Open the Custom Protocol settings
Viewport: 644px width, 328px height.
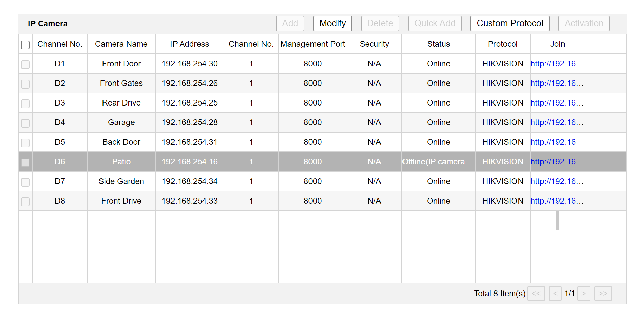click(x=509, y=23)
